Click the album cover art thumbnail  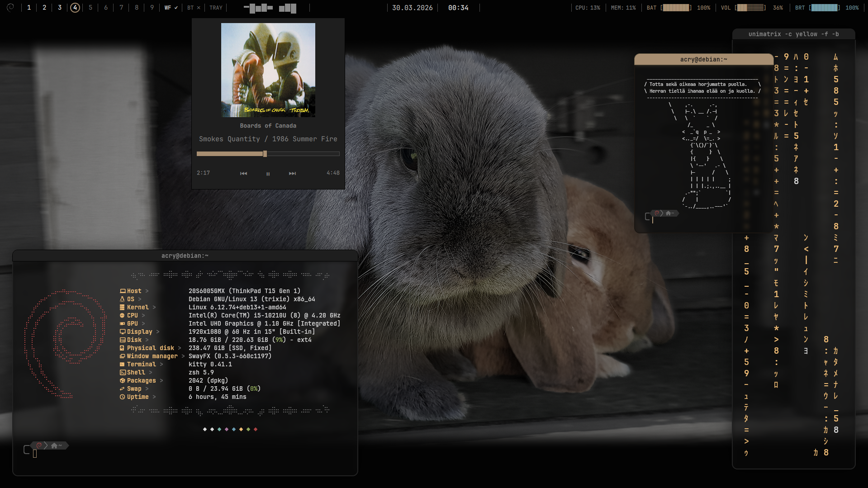(x=268, y=70)
